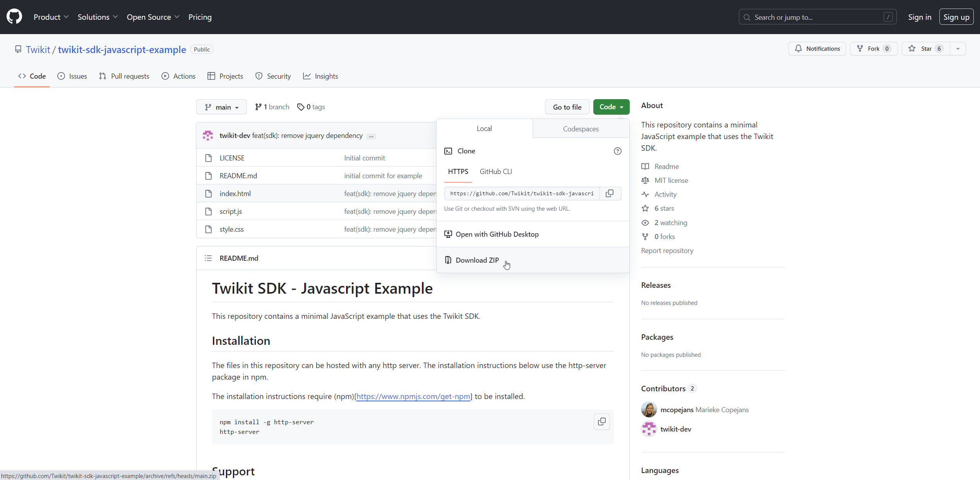Click the mcopejans contributor avatar
This screenshot has height=480, width=980.
[x=649, y=409]
